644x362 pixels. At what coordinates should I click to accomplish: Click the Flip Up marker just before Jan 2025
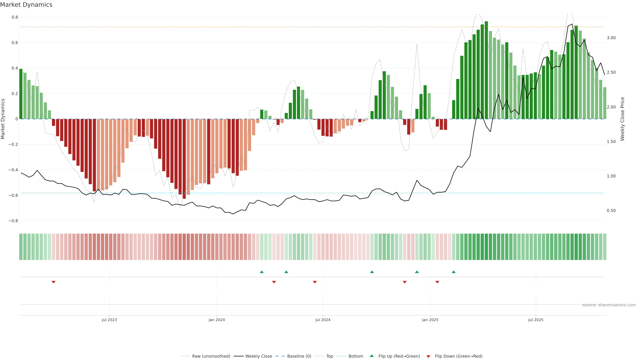pos(417,272)
